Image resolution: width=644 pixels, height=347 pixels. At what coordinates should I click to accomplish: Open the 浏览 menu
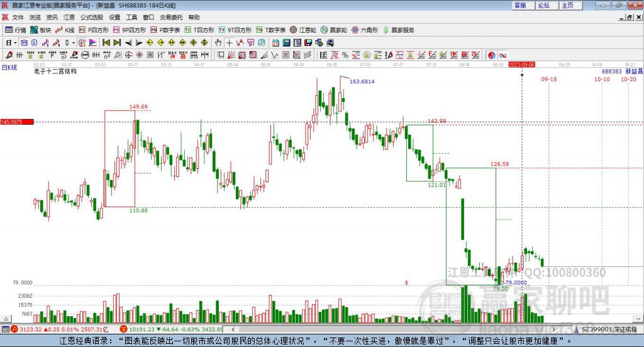(x=35, y=17)
